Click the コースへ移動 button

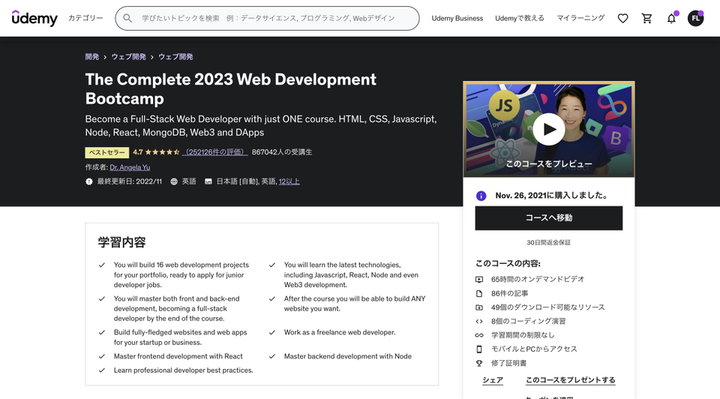pos(549,218)
